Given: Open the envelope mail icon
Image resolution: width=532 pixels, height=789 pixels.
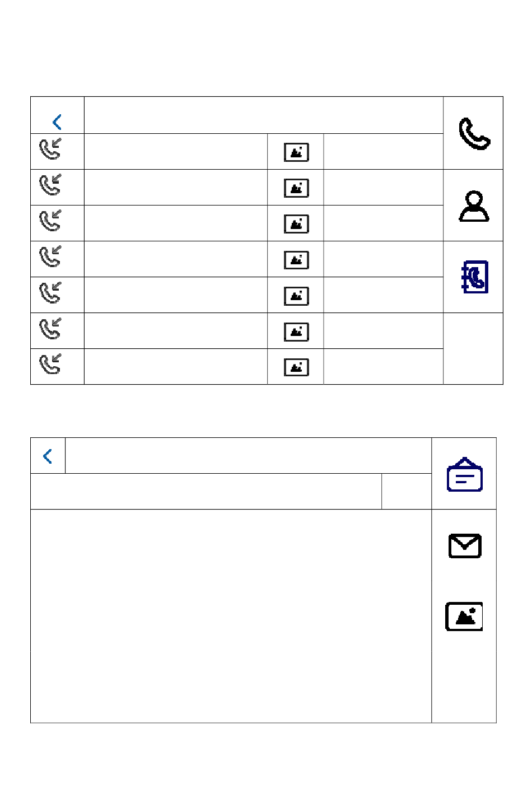Looking at the screenshot, I should point(465,546).
